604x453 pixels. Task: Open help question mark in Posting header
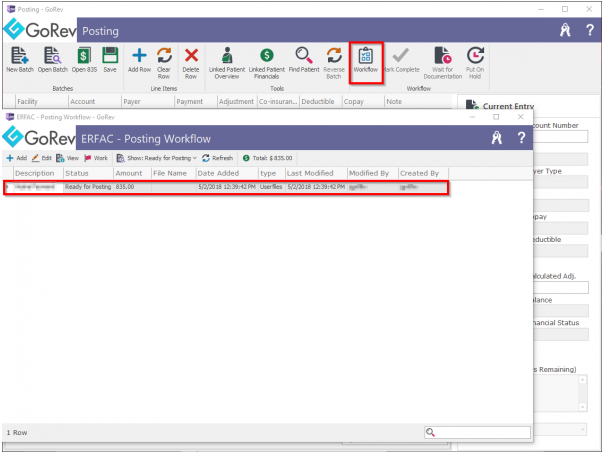[x=590, y=30]
